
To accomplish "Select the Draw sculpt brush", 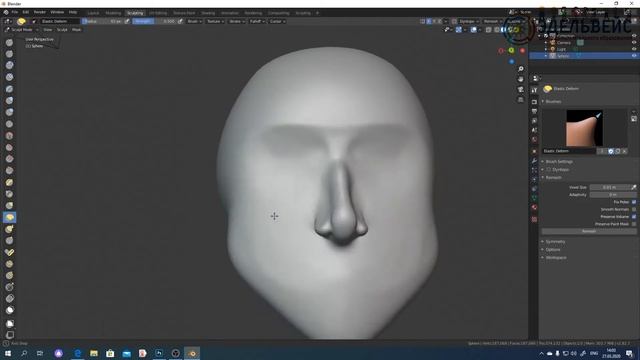I will coord(9,42).
